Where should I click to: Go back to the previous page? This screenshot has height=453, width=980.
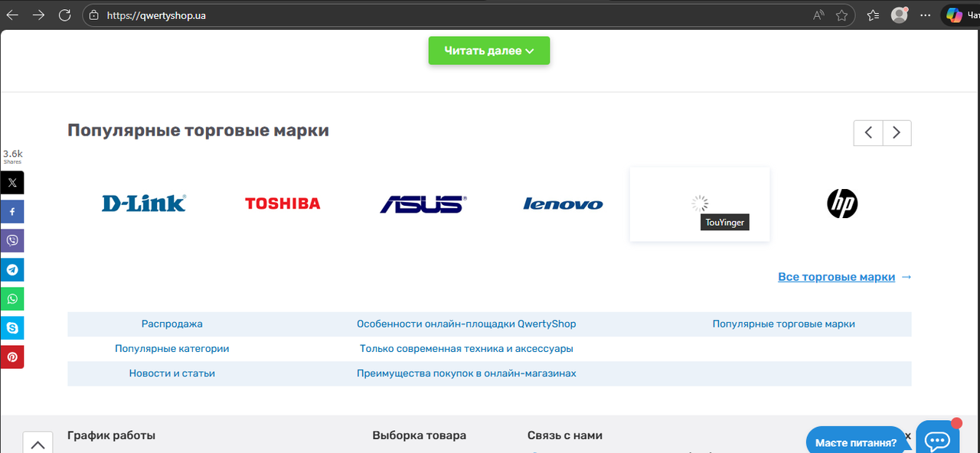(12, 15)
